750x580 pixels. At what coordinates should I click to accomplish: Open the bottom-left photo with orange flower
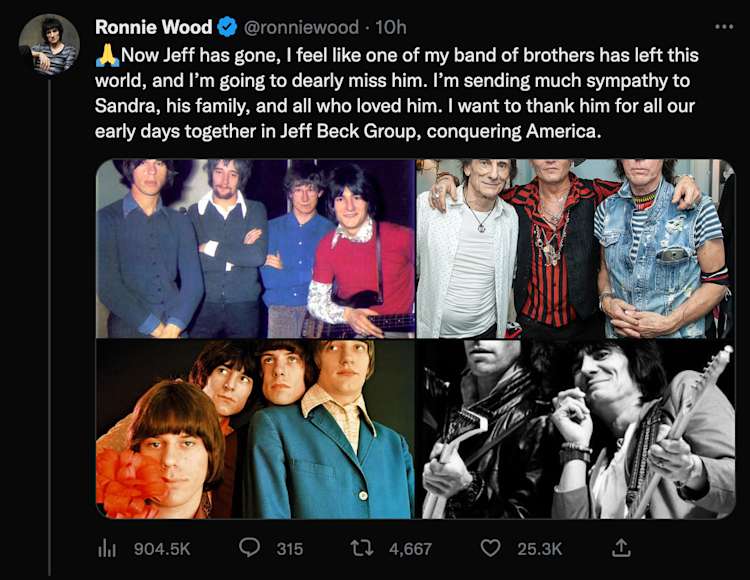click(255, 429)
